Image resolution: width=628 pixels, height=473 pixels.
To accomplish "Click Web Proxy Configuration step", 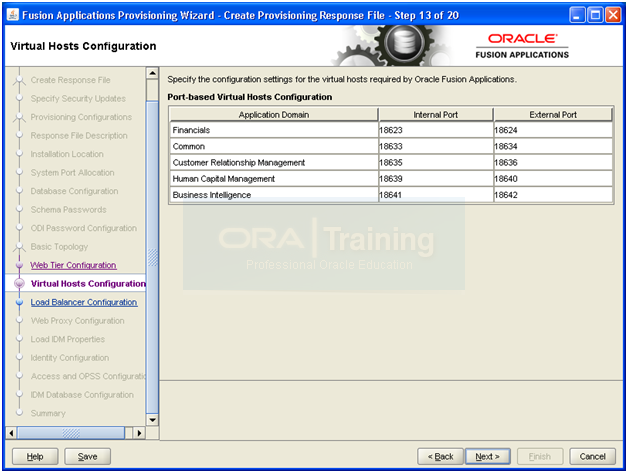I will coord(77,321).
